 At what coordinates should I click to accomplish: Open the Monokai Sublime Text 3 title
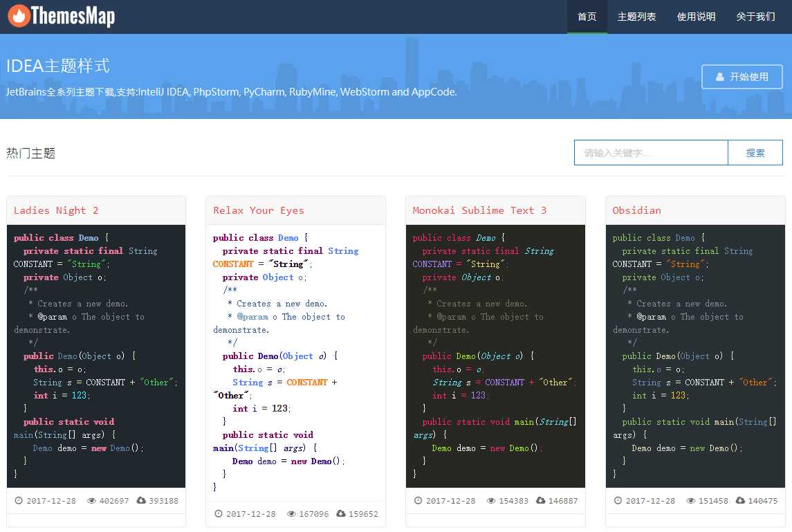click(x=479, y=211)
